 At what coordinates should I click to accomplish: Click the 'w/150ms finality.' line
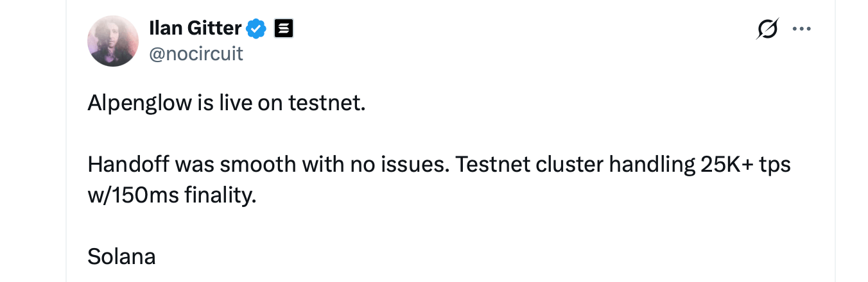click(172, 195)
